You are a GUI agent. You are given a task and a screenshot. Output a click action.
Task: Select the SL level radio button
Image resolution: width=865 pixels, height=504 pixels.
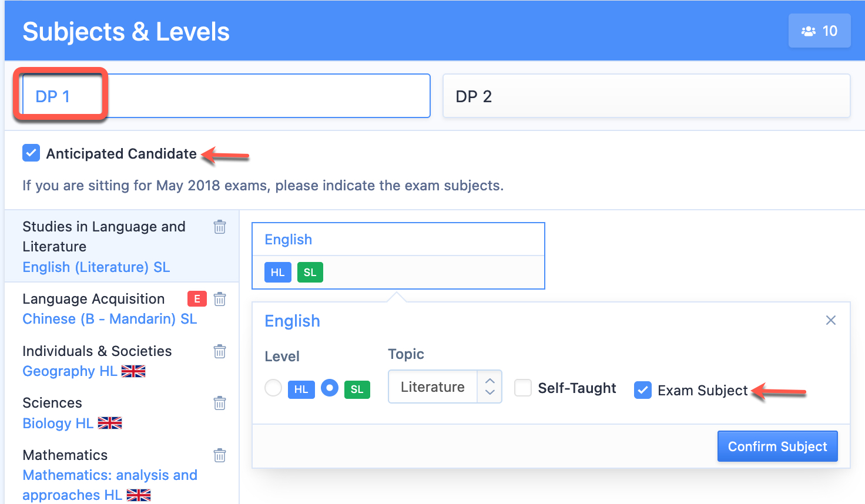click(330, 388)
